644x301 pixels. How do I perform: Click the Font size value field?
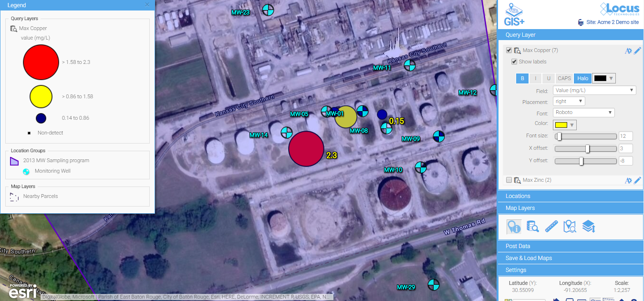[626, 136]
